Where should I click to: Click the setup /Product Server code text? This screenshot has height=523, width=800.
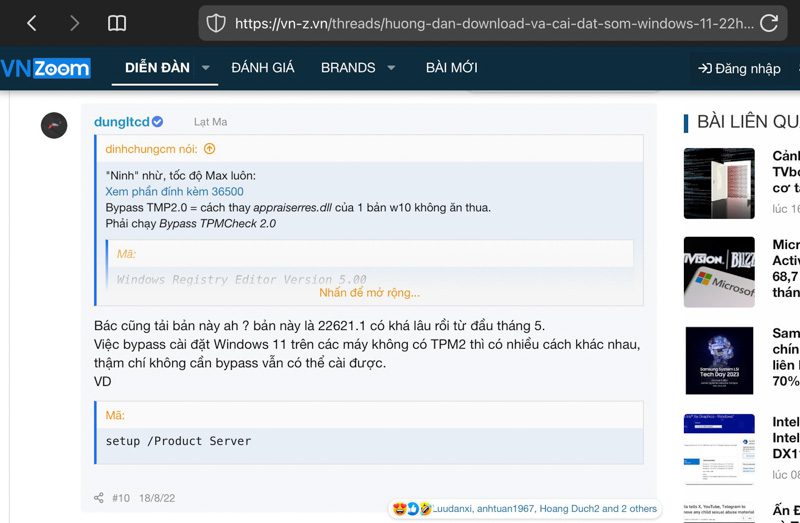[x=178, y=441]
